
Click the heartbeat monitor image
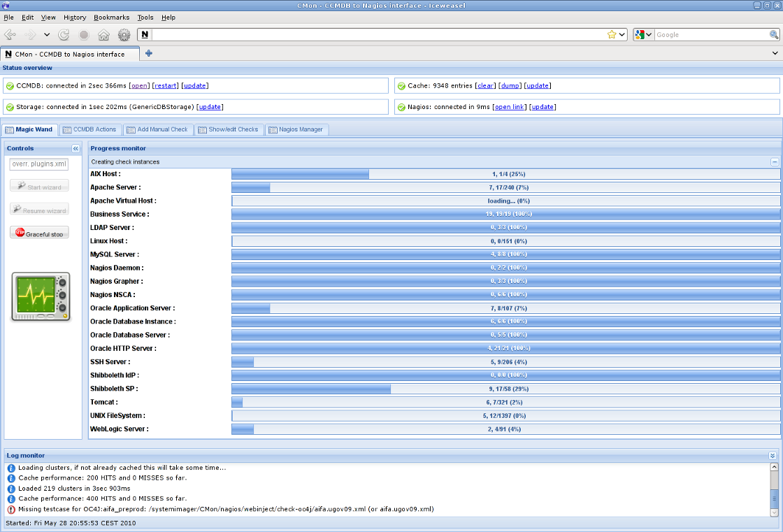(41, 297)
